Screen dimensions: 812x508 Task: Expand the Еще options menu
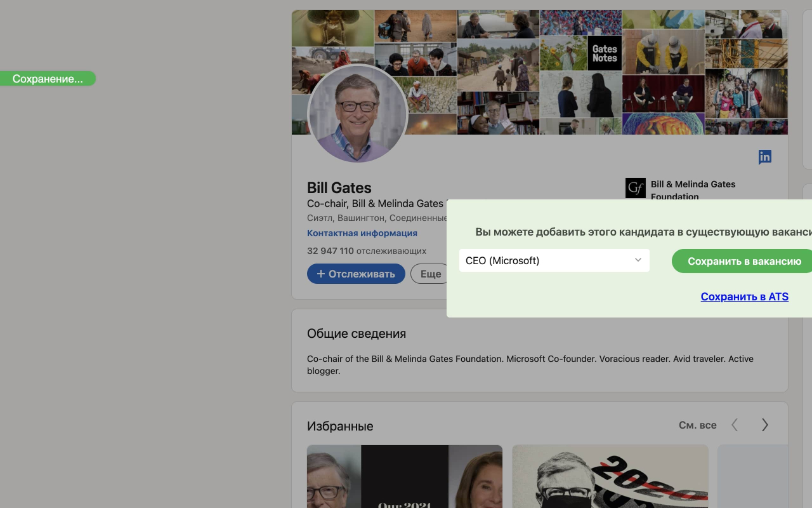429,274
